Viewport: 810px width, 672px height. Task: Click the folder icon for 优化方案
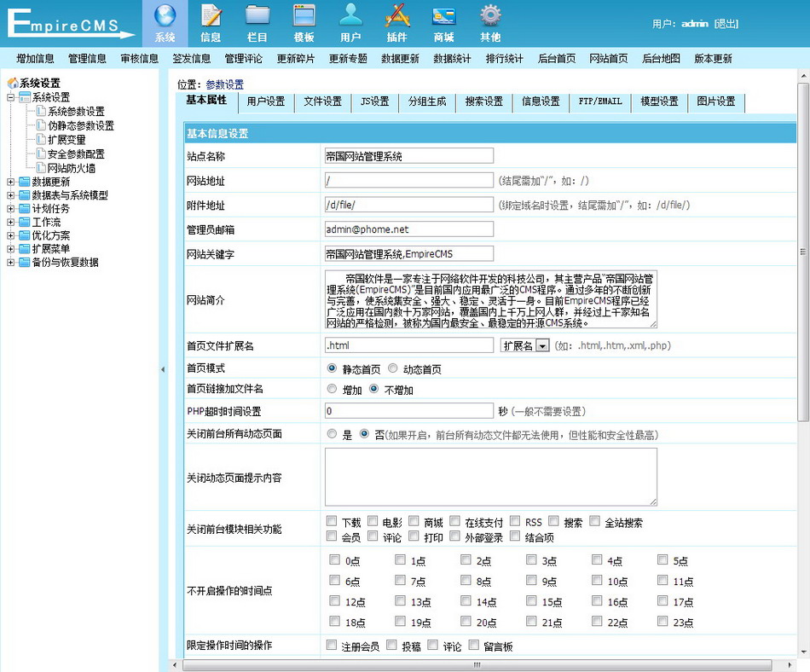24,235
